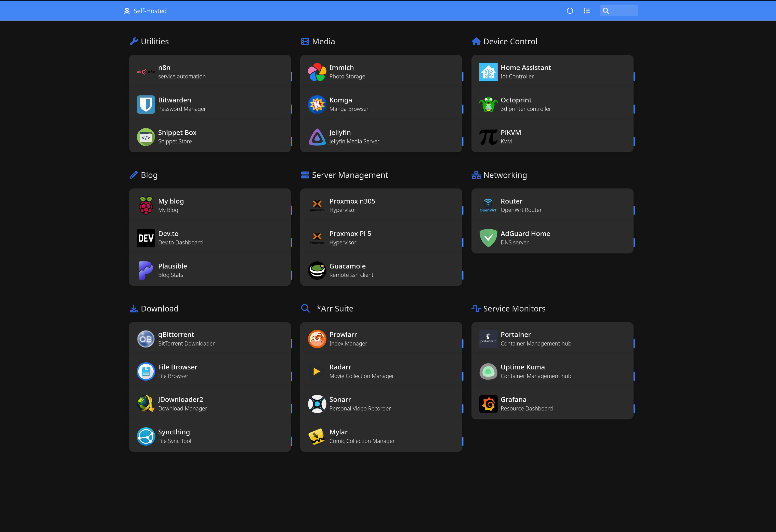Screen dimensions: 776x532
Task: Open the Guacamole bowl icon
Action: pos(317,270)
